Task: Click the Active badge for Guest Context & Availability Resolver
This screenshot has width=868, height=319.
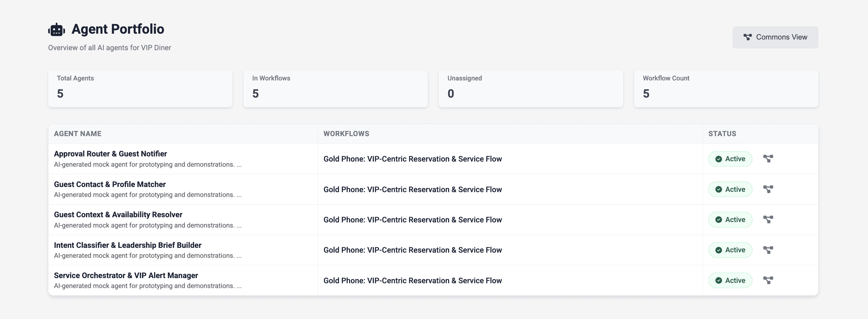Action: pyautogui.click(x=730, y=219)
